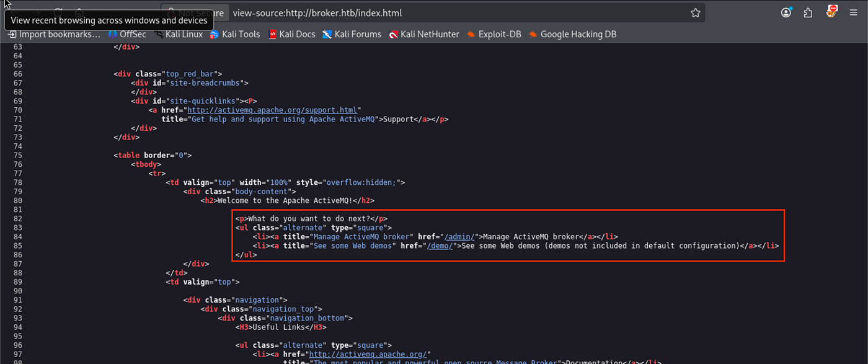868x364 pixels.
Task: Open the Google Hacking DB bookmark
Action: tap(572, 34)
